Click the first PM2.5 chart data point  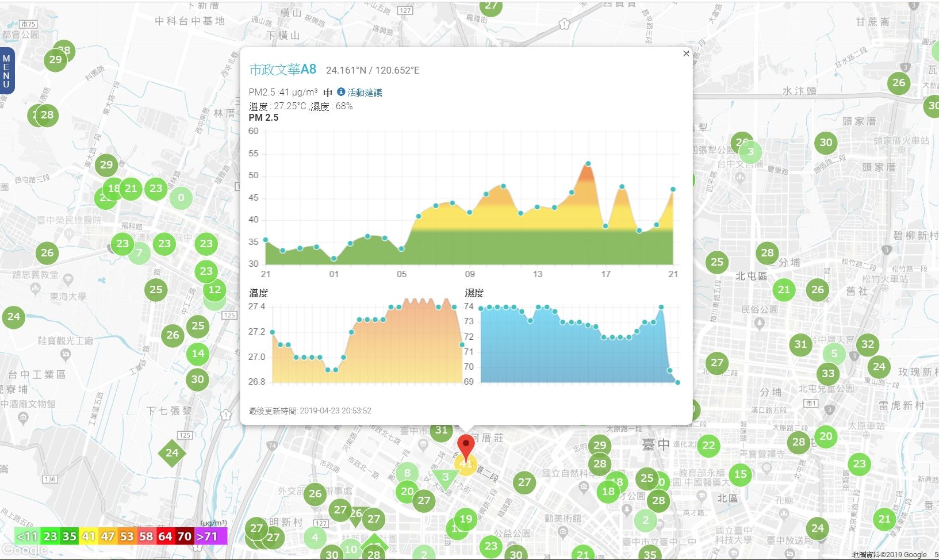pyautogui.click(x=265, y=240)
